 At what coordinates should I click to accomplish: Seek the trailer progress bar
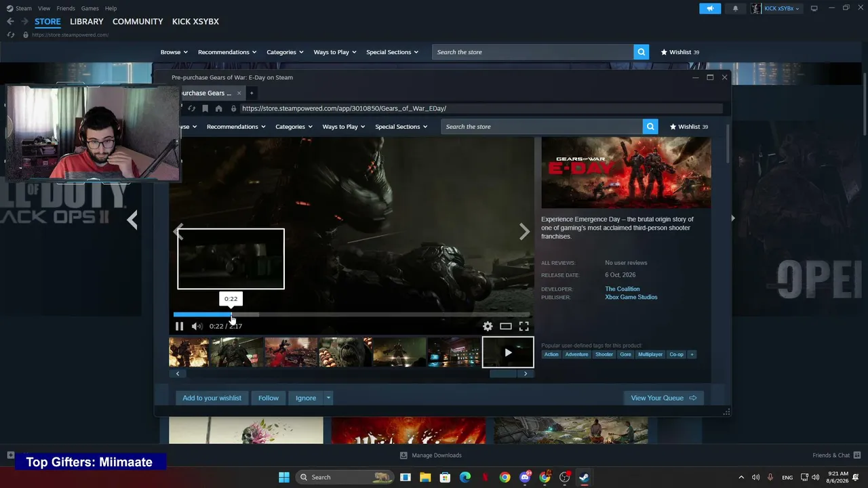tap(351, 314)
